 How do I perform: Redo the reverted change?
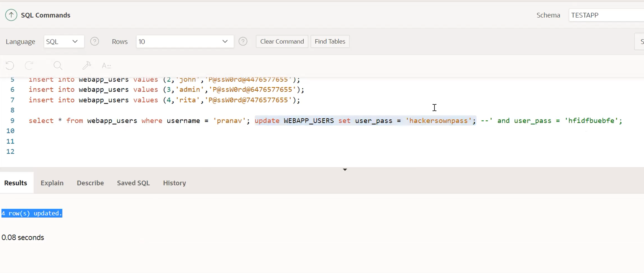tap(29, 66)
